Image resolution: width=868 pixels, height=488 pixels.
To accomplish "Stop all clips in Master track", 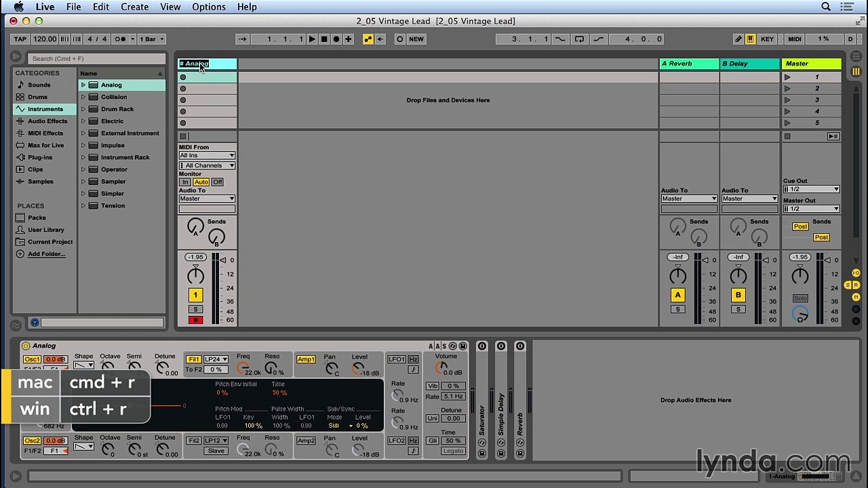I will click(787, 136).
